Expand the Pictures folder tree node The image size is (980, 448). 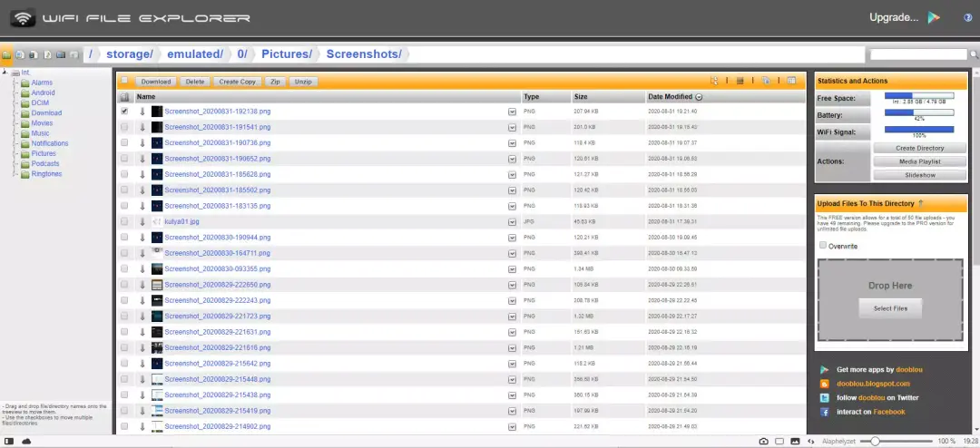[x=16, y=153]
